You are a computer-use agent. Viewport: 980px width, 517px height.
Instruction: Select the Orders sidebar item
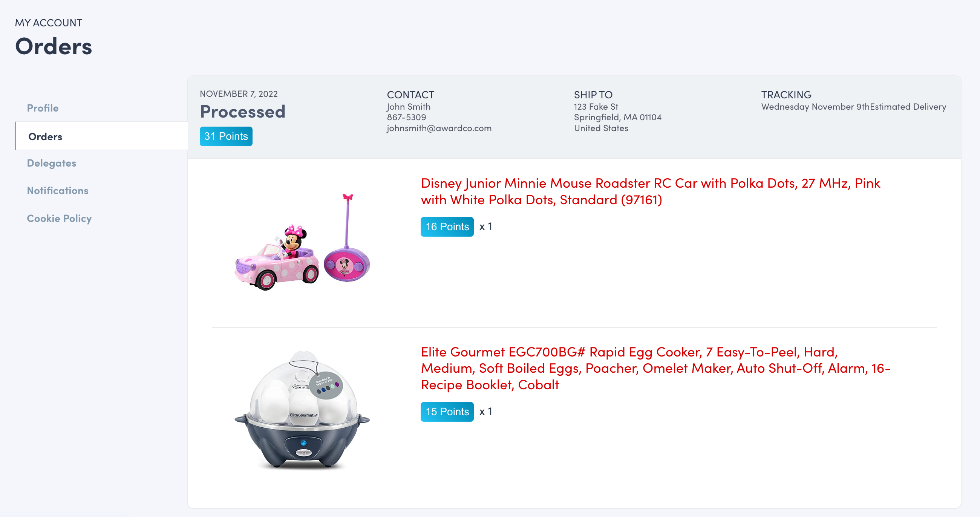45,136
